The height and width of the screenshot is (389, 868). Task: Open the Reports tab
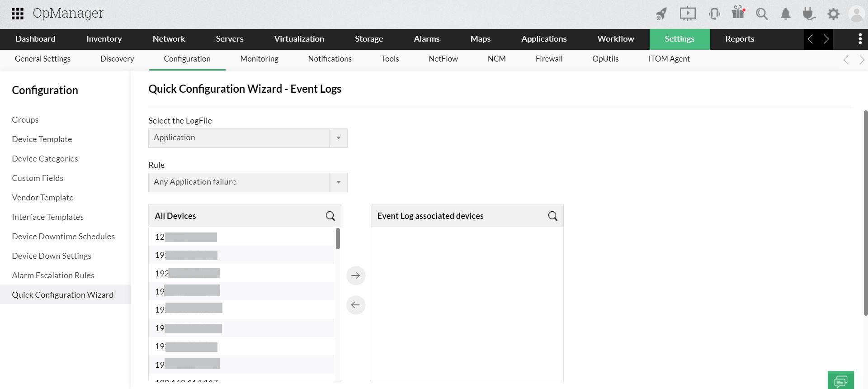(740, 39)
